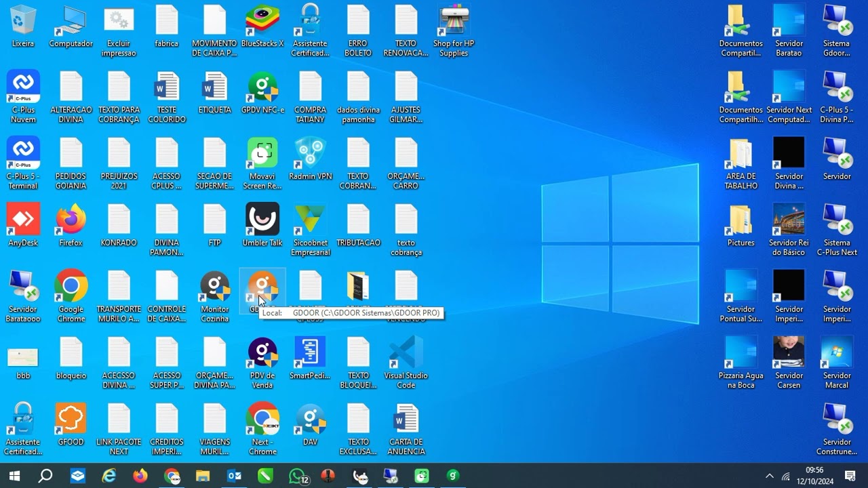Select the AnyDesk desktop icon
This screenshot has width=868, height=488.
click(x=23, y=226)
